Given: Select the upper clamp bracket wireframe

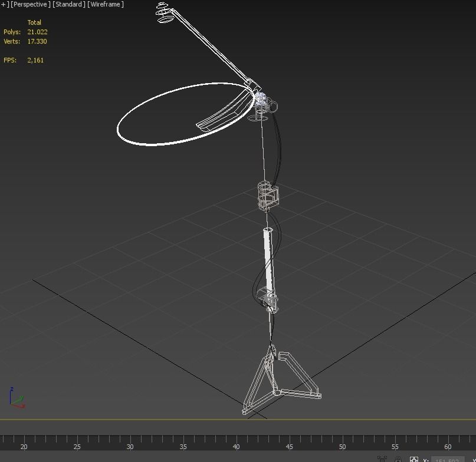Looking at the screenshot, I should click(x=268, y=196).
